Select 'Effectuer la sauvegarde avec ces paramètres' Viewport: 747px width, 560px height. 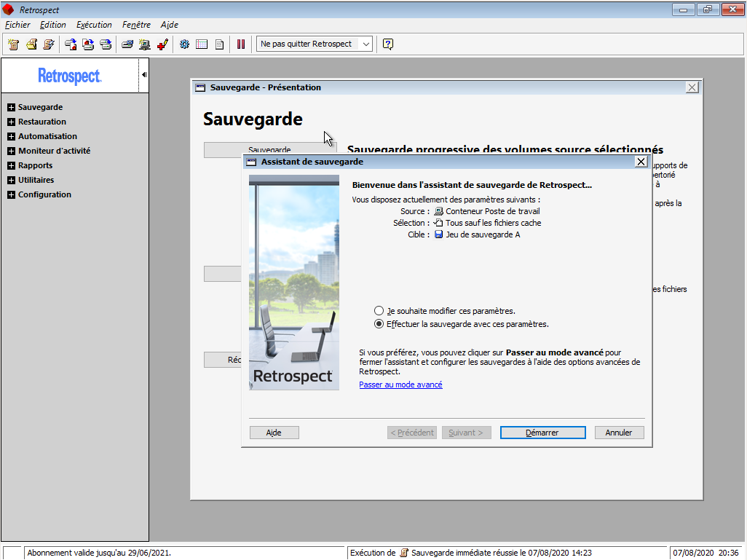pyautogui.click(x=379, y=324)
